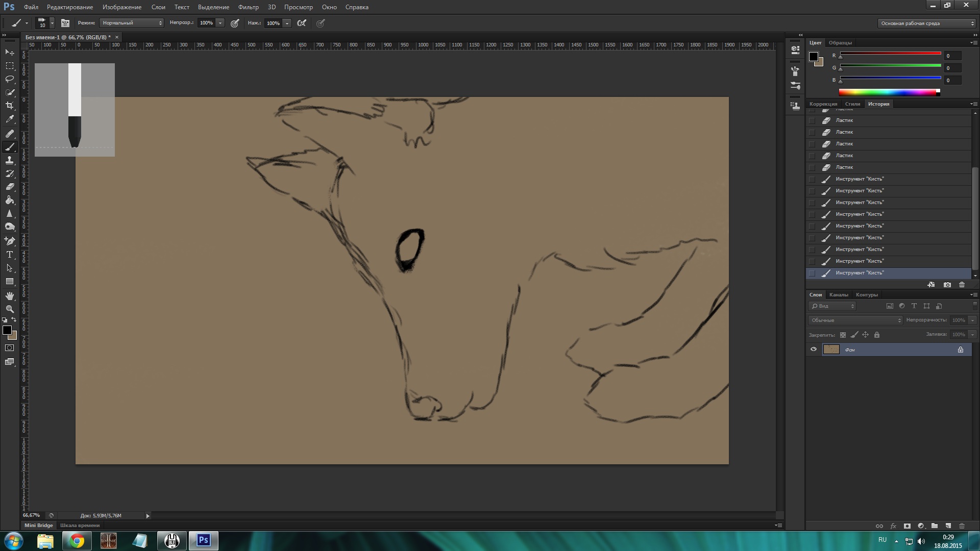The image size is (980, 551).
Task: Open the workspace dropdown Основная рабочая среда
Action: pos(926,23)
